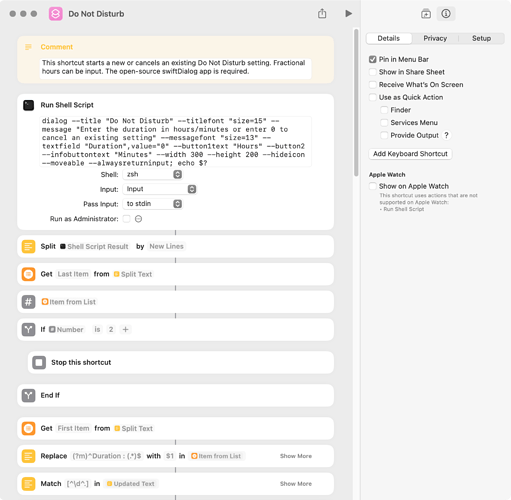Click the Run Shell Script terminal icon
Image resolution: width=511 pixels, height=500 pixels.
click(x=29, y=105)
